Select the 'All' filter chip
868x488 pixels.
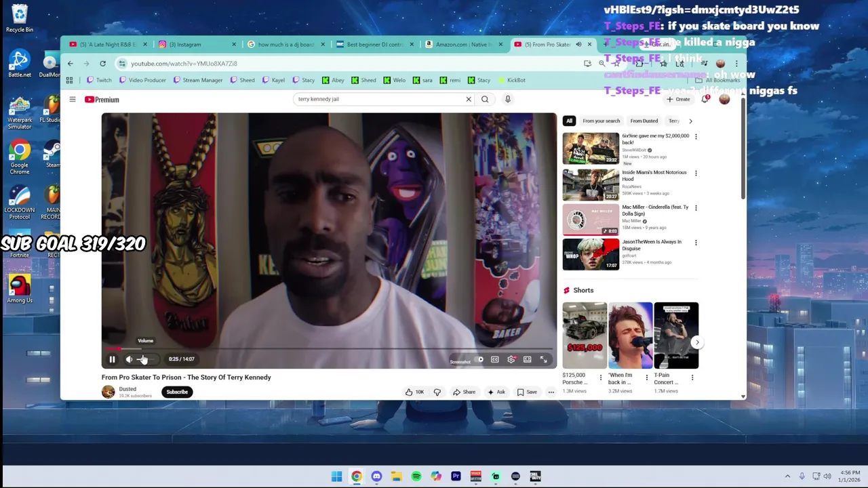click(569, 121)
